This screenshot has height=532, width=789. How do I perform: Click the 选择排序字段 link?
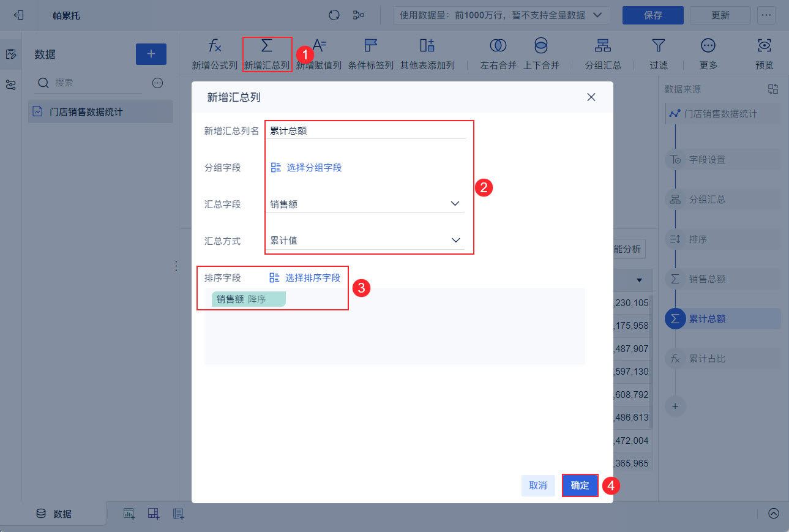[305, 277]
